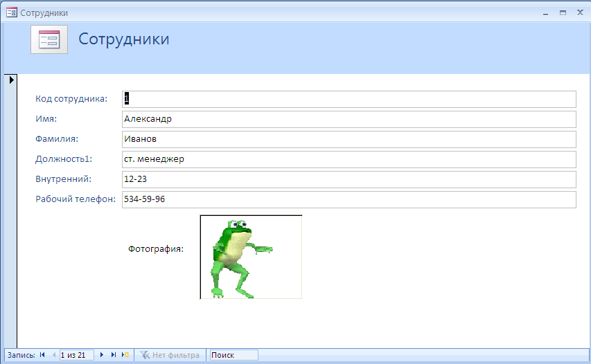Create new blank record icon
This screenshot has height=364, width=591.
click(x=125, y=355)
